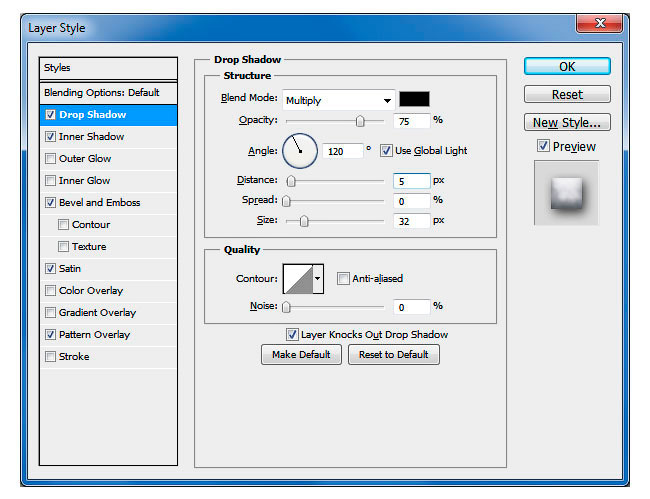This screenshot has width=650, height=499.
Task: Open the Stroke settings row
Action: click(x=109, y=356)
